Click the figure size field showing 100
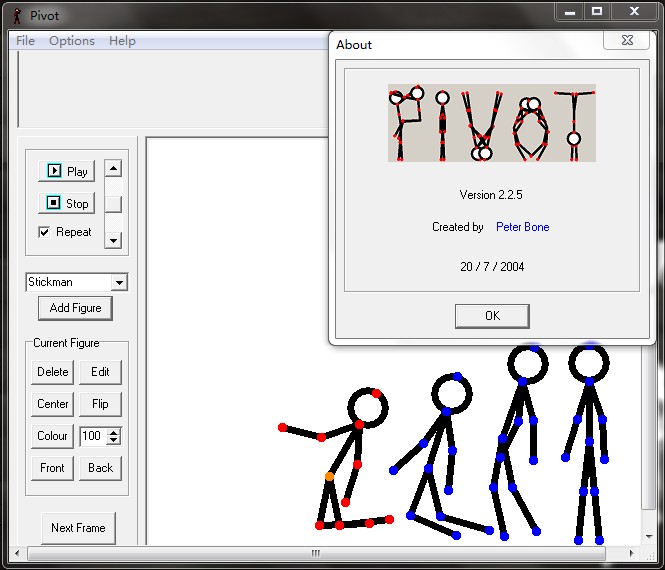665x570 pixels. (x=93, y=436)
